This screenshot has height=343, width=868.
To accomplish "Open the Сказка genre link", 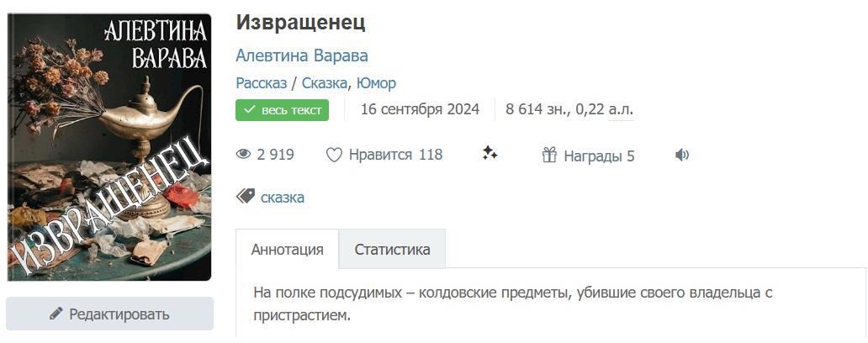I will (324, 83).
